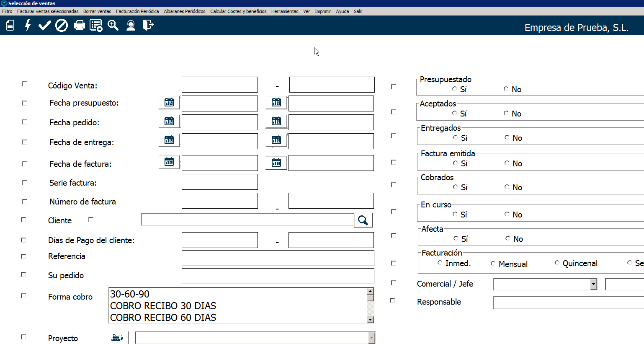Click the Referencia text field

(x=278, y=258)
